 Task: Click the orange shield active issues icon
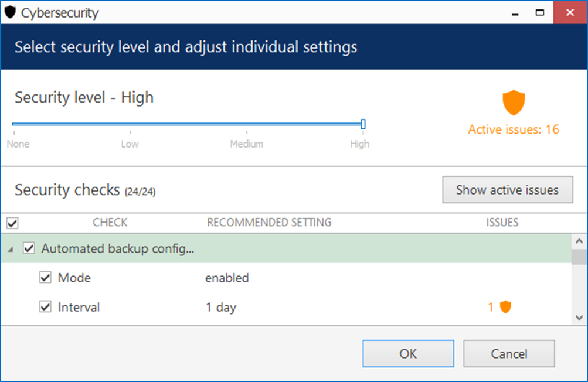click(514, 103)
